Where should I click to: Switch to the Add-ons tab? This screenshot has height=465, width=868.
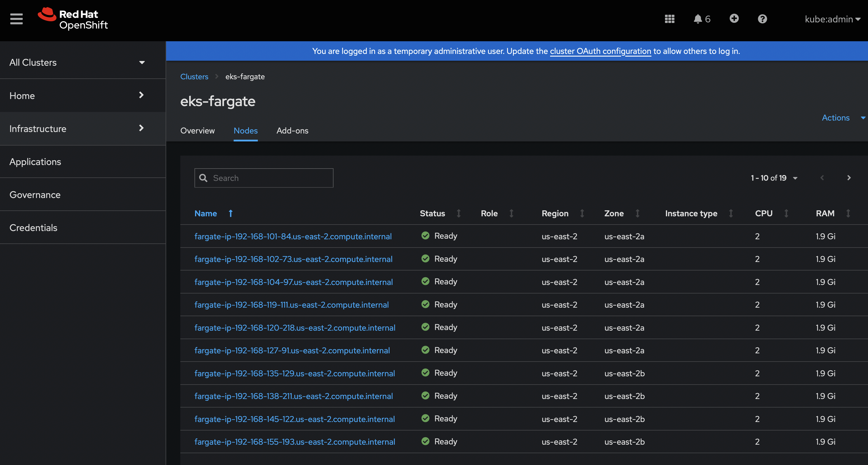coord(292,131)
